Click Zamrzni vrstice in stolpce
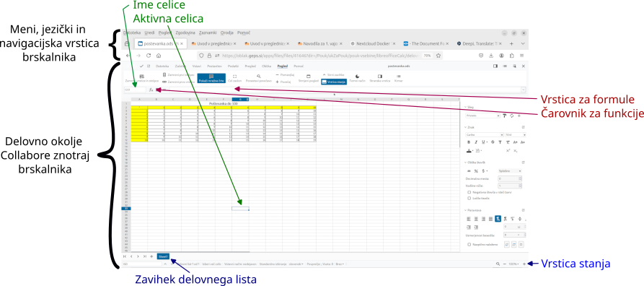Viewport: 644px width, 286px height. 141,78
